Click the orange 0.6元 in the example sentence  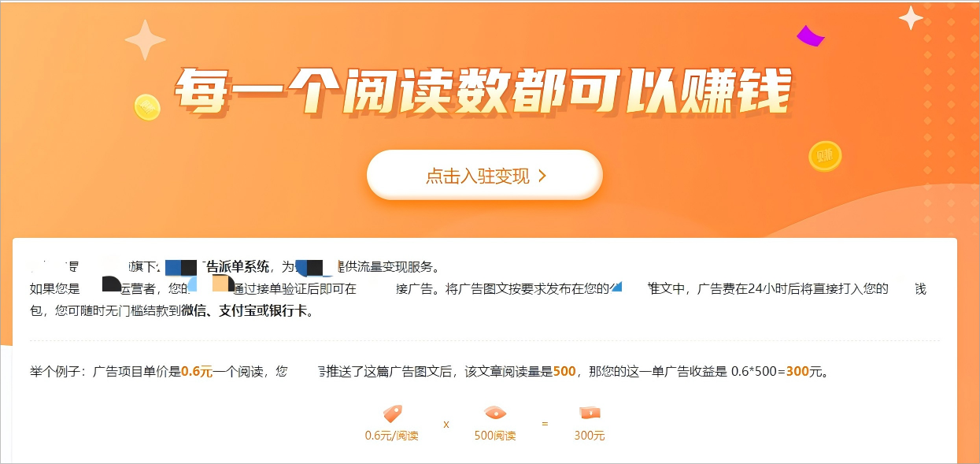197,372
